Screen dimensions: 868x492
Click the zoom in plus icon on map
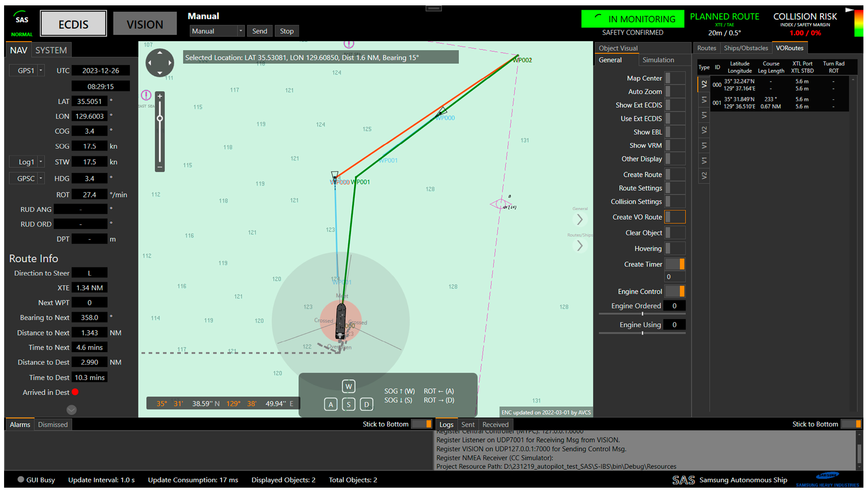pyautogui.click(x=160, y=96)
